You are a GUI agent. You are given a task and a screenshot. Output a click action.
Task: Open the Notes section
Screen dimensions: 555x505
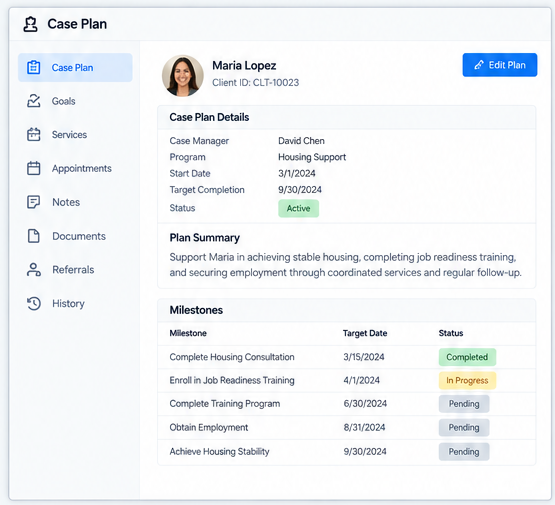[75, 202]
